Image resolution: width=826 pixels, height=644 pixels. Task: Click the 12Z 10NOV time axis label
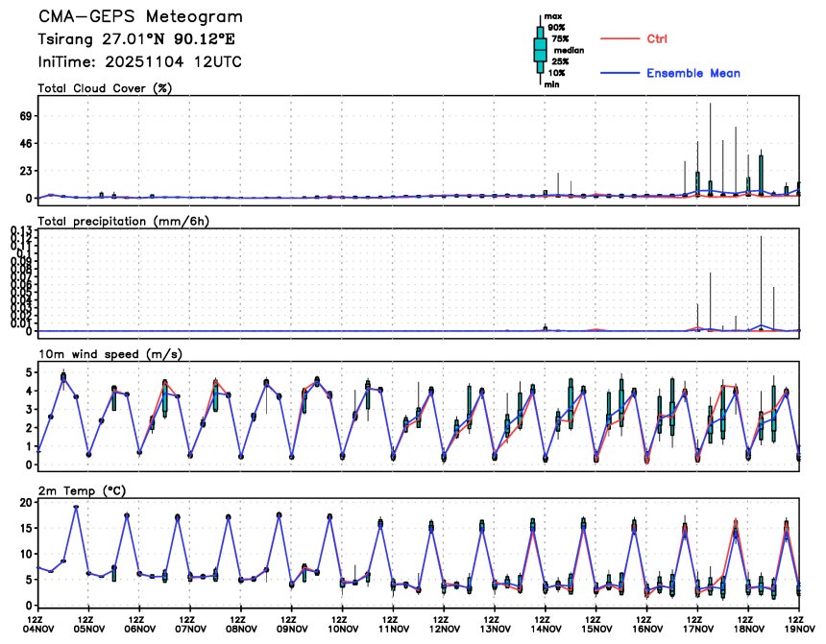click(x=342, y=624)
